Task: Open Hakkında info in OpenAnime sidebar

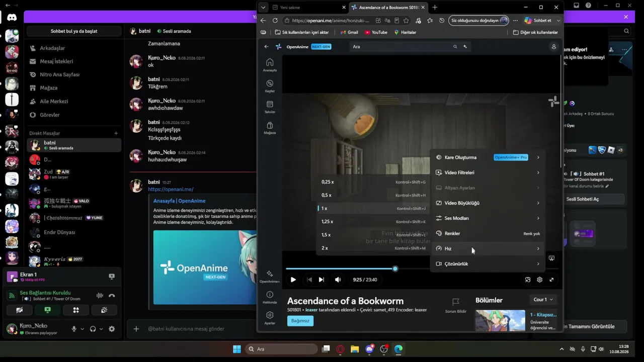Action: pos(270,297)
